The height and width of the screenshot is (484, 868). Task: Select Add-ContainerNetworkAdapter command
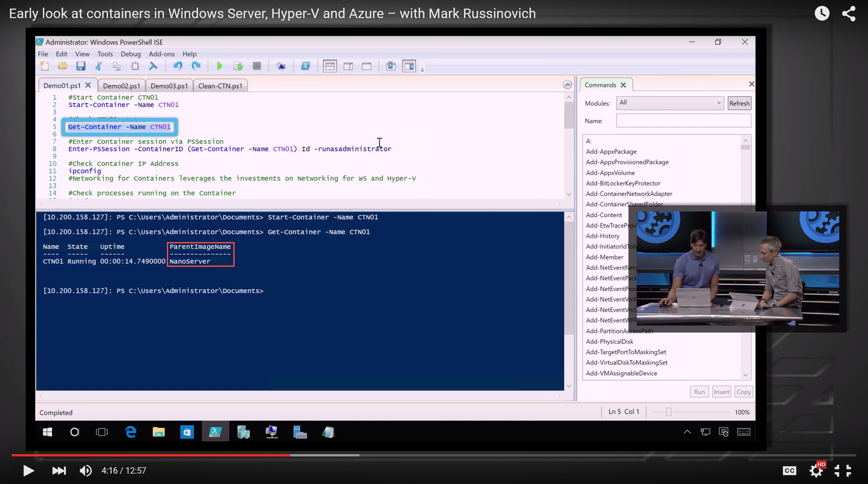[x=629, y=194]
